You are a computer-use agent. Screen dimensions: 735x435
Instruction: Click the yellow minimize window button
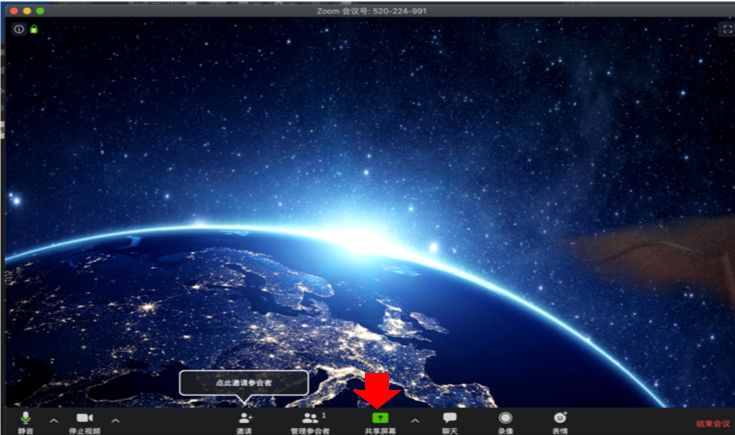pyautogui.click(x=27, y=11)
